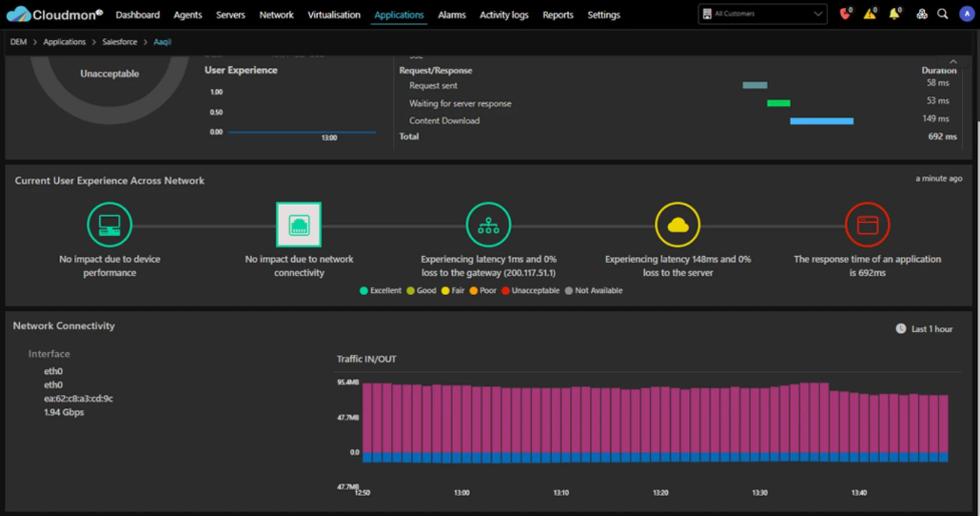Click the topology cubes icon in header
Image resolution: width=980 pixels, height=516 pixels.
tap(922, 14)
